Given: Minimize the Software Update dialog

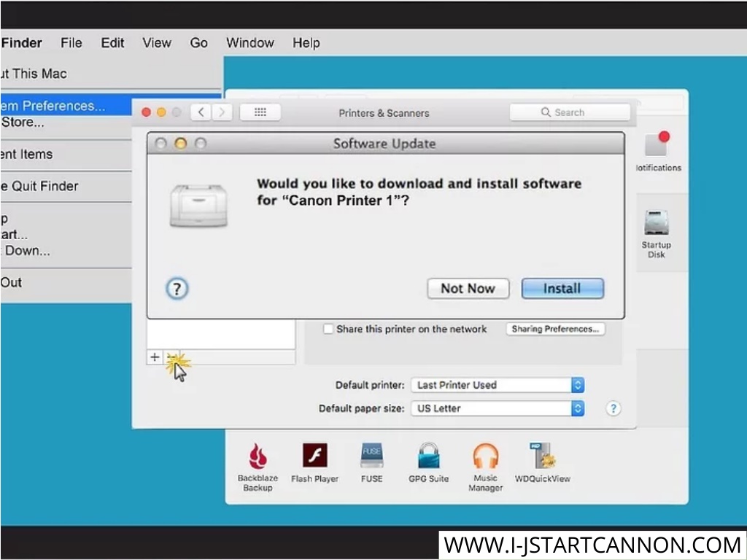Looking at the screenshot, I should [x=181, y=144].
